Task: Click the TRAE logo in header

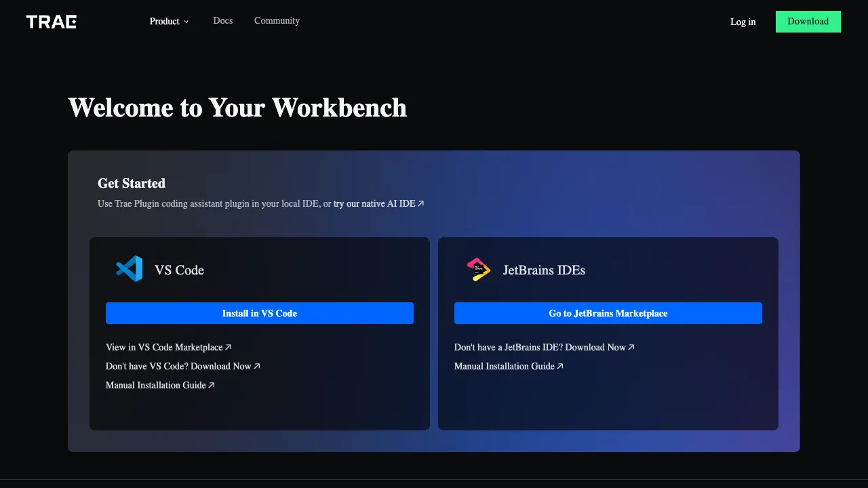Action: point(52,22)
